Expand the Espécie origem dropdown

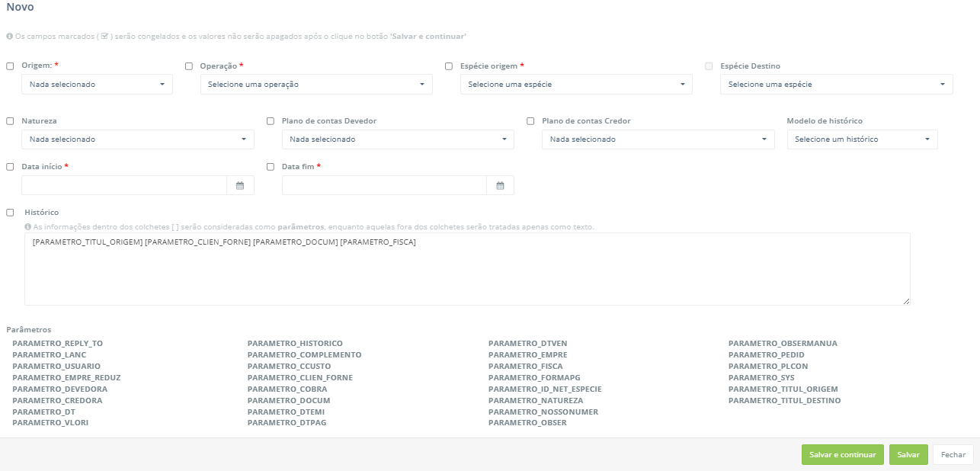coord(576,85)
